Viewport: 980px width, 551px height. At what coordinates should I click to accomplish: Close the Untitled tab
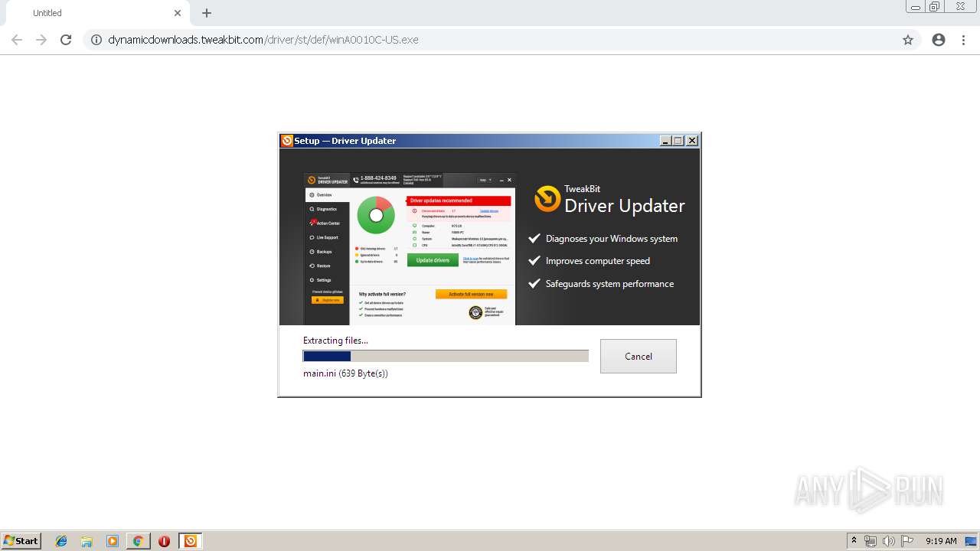tap(178, 13)
